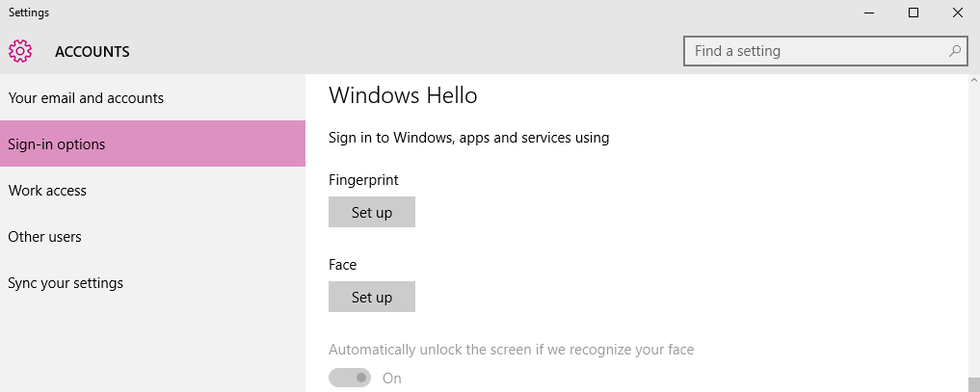
Task: Focus the Find a setting field
Action: [x=825, y=51]
